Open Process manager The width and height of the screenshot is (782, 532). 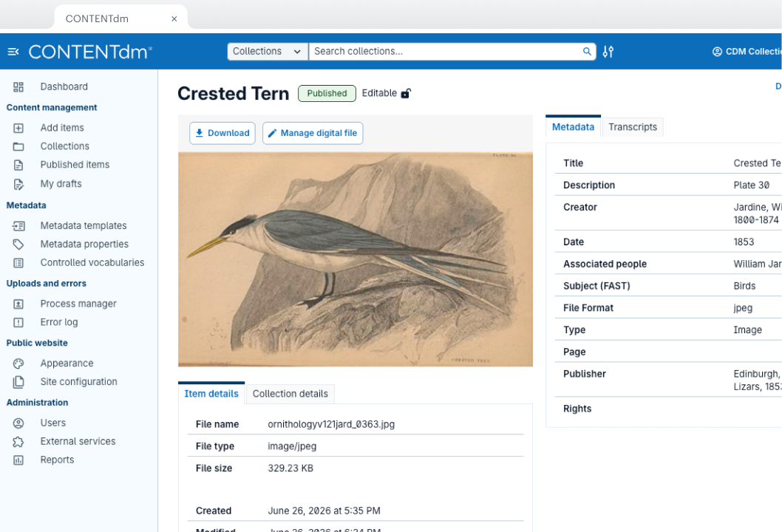tap(78, 304)
